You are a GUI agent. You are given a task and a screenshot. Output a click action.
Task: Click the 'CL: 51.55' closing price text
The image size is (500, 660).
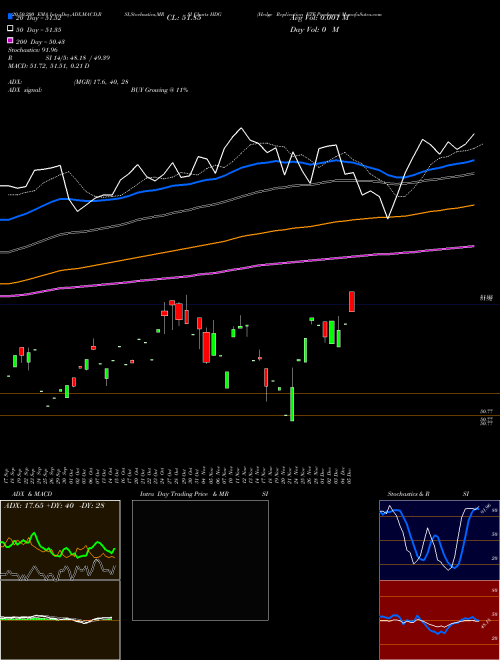tap(184, 18)
